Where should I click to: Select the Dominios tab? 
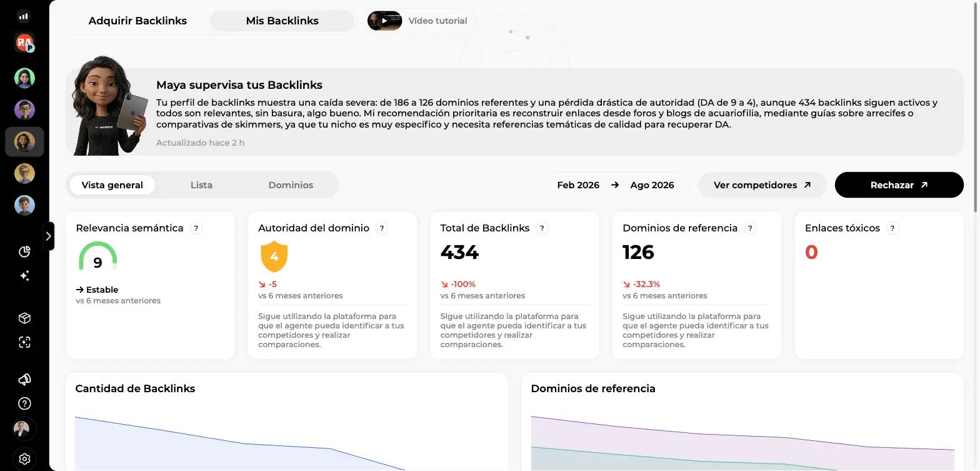pyautogui.click(x=291, y=185)
